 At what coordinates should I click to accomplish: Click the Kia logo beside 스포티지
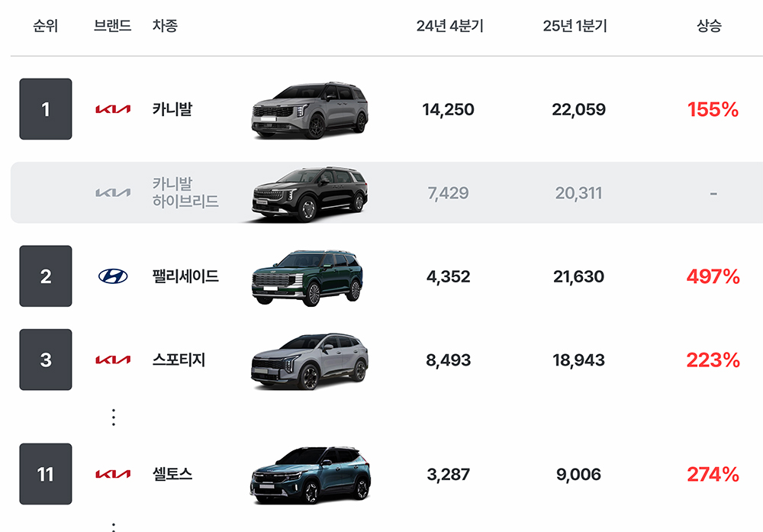point(113,360)
